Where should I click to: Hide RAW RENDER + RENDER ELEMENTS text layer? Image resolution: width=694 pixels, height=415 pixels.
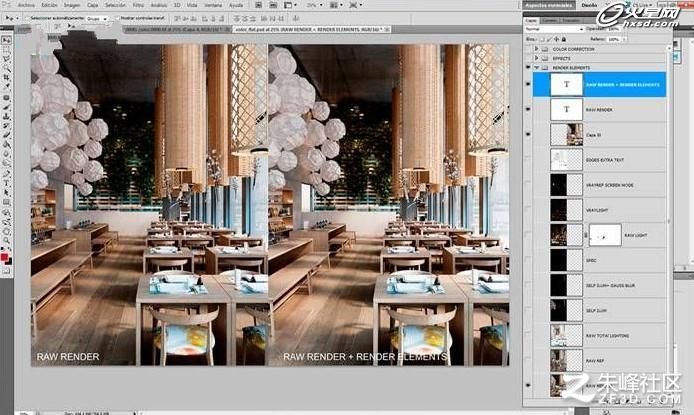point(528,84)
